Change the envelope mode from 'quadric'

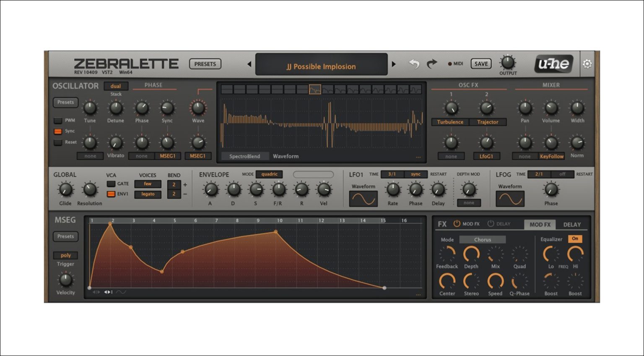coord(269,174)
